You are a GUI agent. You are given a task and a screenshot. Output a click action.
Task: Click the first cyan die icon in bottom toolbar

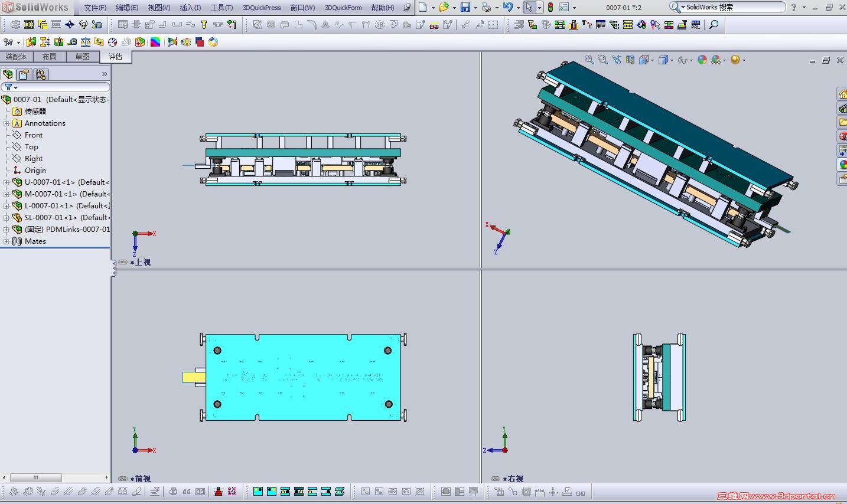tap(258, 492)
